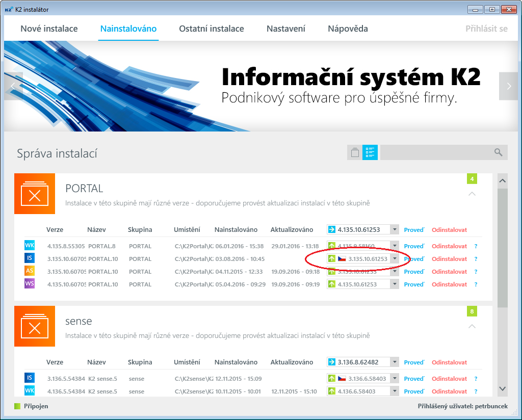Viewport: 522px width, 420px height.
Task: Click the AS icon of PORTAL.10 row
Action: (30, 271)
